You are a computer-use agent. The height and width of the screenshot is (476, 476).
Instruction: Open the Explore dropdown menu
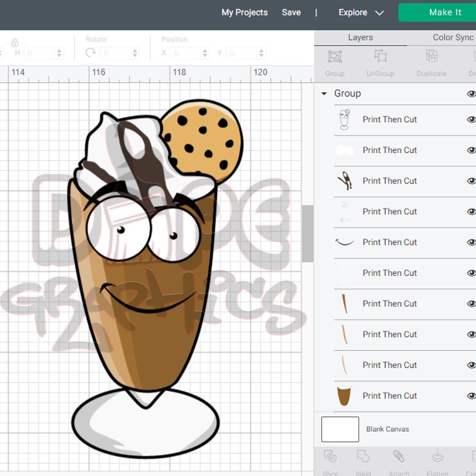361,13
